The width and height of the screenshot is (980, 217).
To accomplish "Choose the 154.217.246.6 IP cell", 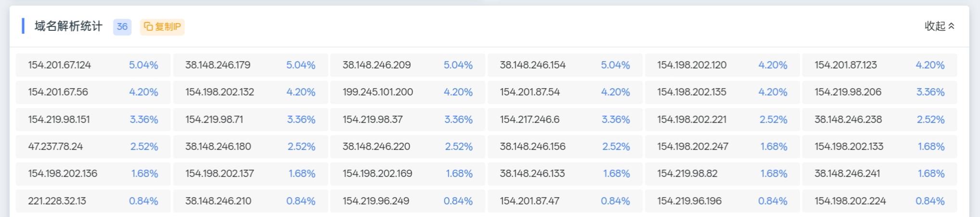I will (x=529, y=120).
